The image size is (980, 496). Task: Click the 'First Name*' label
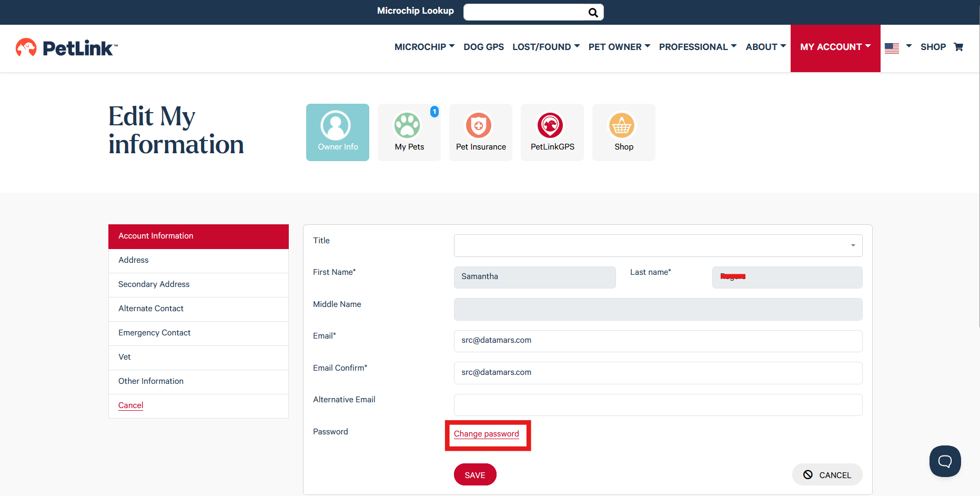pos(334,272)
